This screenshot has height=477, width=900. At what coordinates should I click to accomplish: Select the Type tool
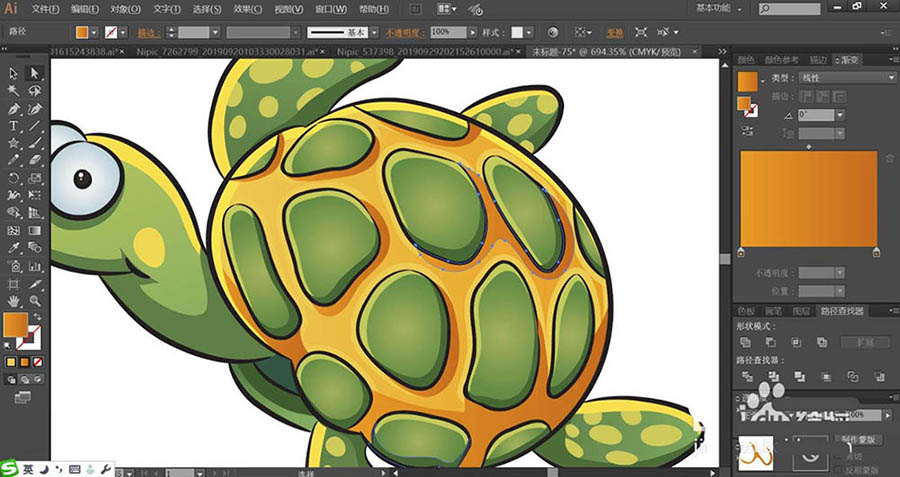click(14, 126)
